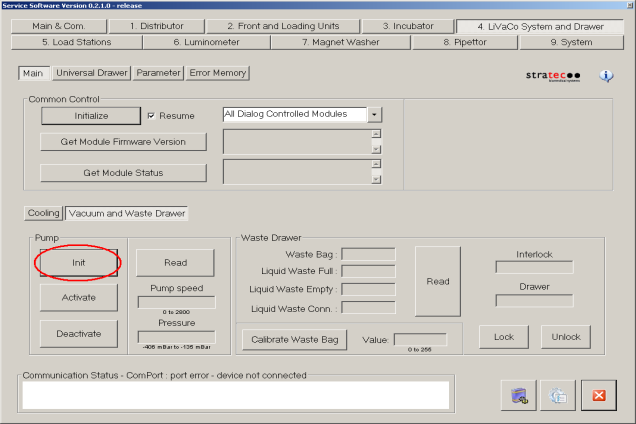Viewport: 636px width, 424px height.
Task: Switch to the 6. Luminometer tab
Action: [207, 42]
